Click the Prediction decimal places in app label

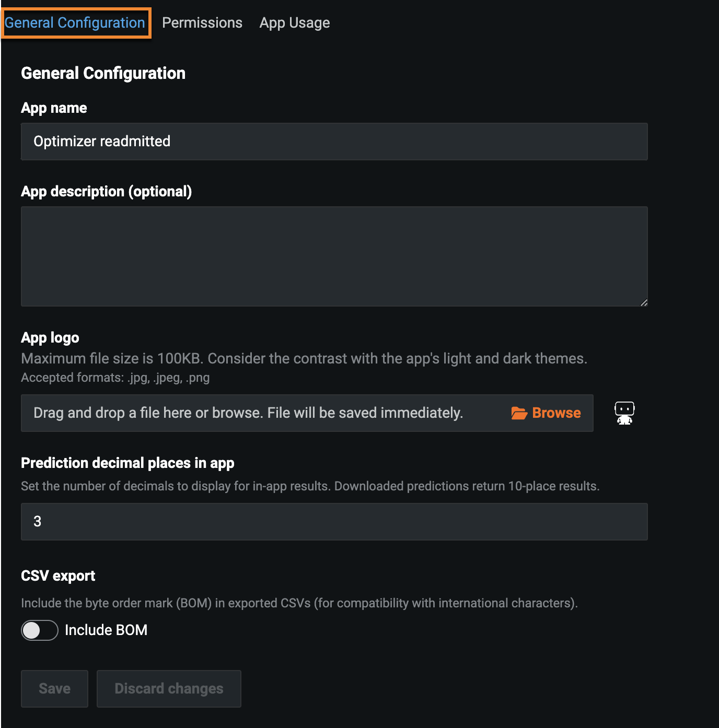click(x=127, y=463)
